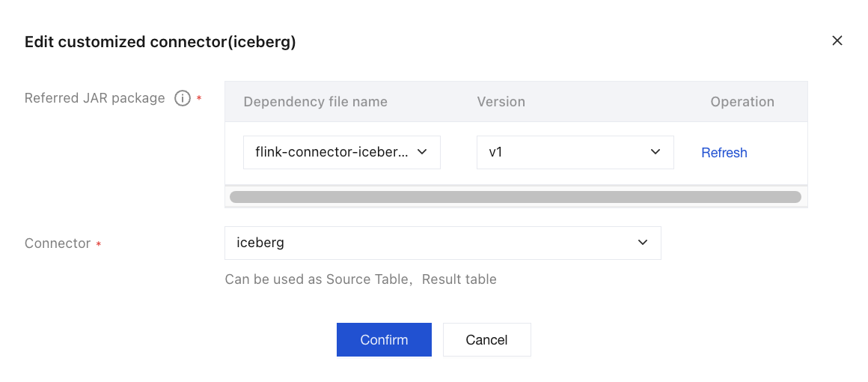Click the Connector field label
Image resolution: width=868 pixels, height=382 pixels.
coord(58,243)
